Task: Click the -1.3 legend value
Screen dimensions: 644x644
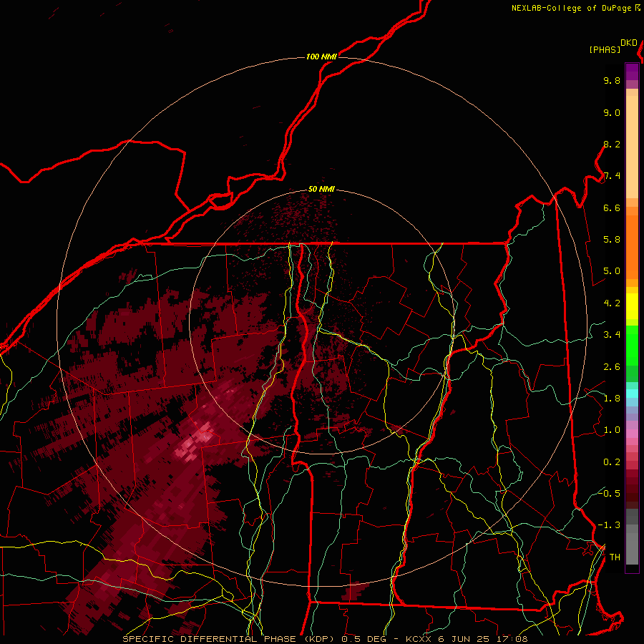Action: point(609,525)
